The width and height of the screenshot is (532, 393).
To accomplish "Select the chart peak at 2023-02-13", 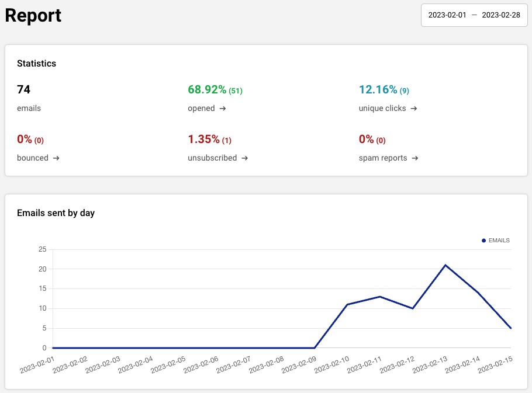I will tap(445, 265).
